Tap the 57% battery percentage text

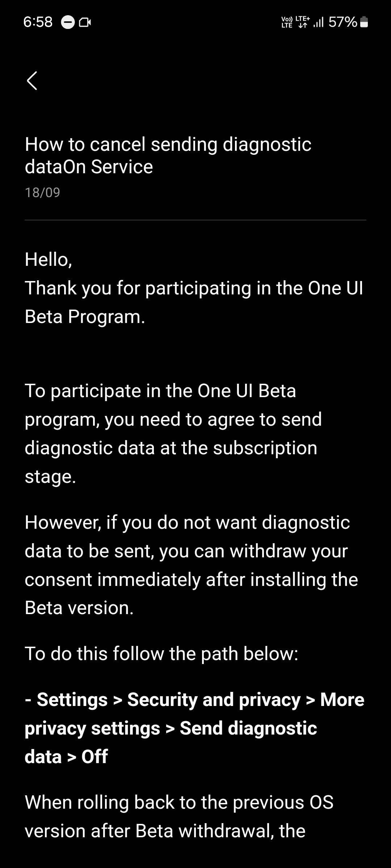[x=342, y=22]
